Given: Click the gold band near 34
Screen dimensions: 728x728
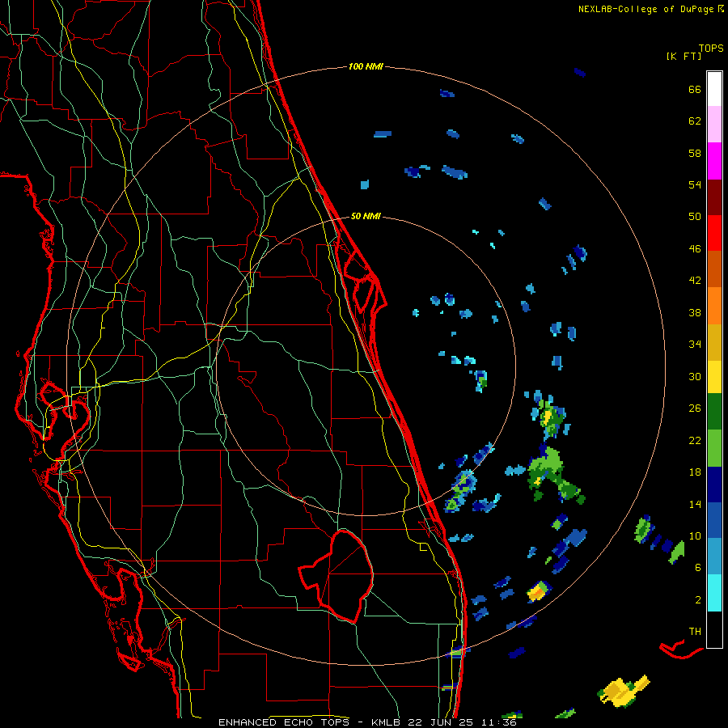Looking at the screenshot, I should click(x=714, y=342).
